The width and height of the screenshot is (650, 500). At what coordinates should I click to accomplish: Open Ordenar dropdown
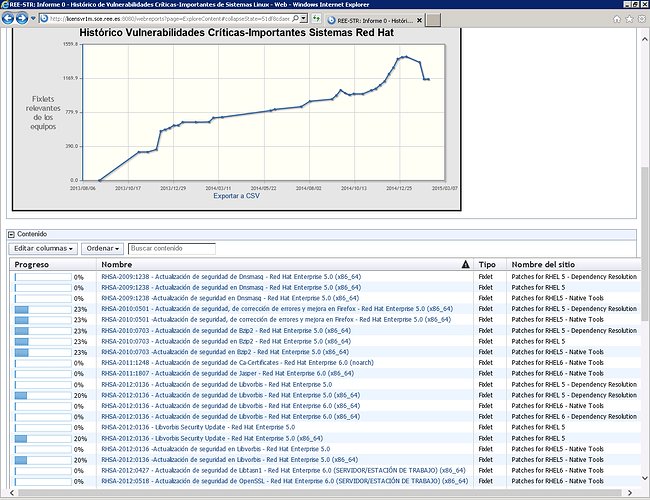[102, 248]
